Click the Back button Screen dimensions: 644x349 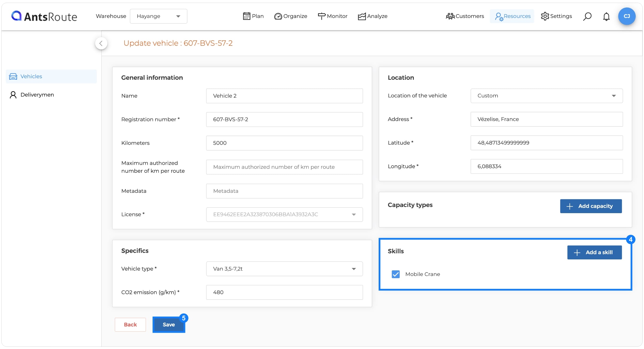coord(130,325)
